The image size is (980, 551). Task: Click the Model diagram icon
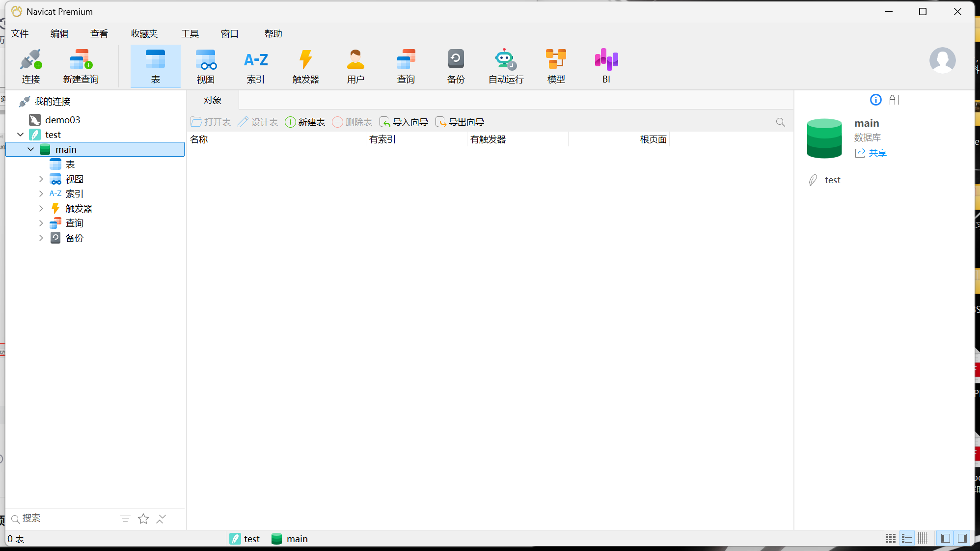click(556, 66)
